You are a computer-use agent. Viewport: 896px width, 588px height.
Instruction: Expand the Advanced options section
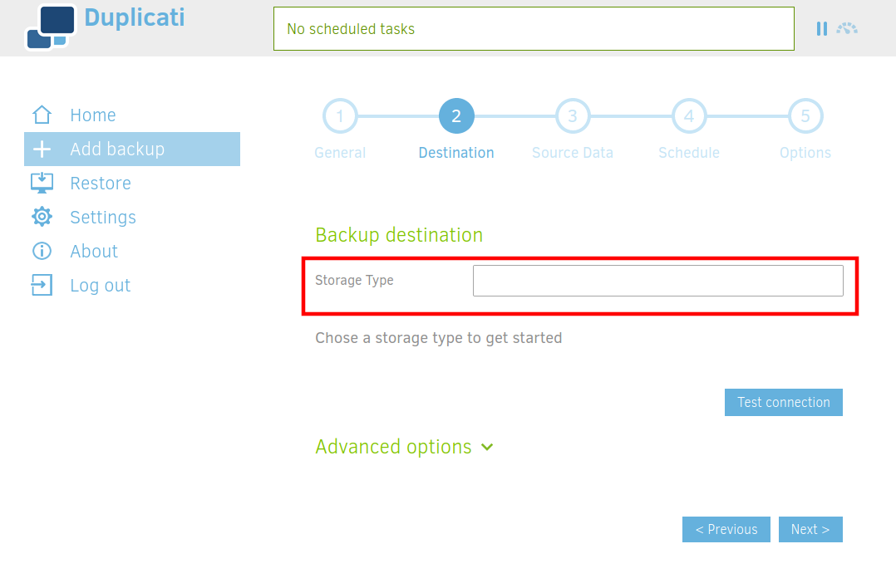click(393, 447)
